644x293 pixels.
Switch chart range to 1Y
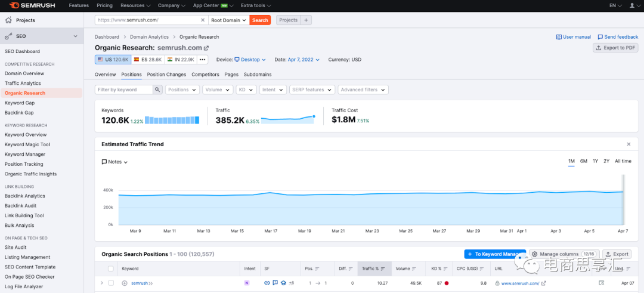coord(596,161)
